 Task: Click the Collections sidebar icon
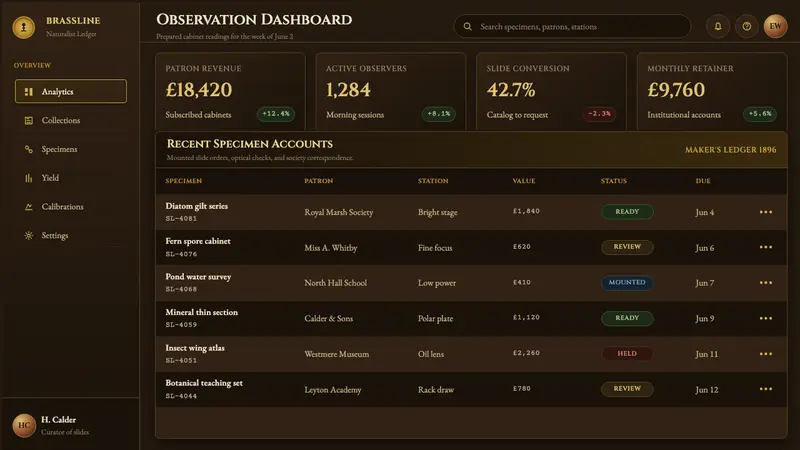29,120
